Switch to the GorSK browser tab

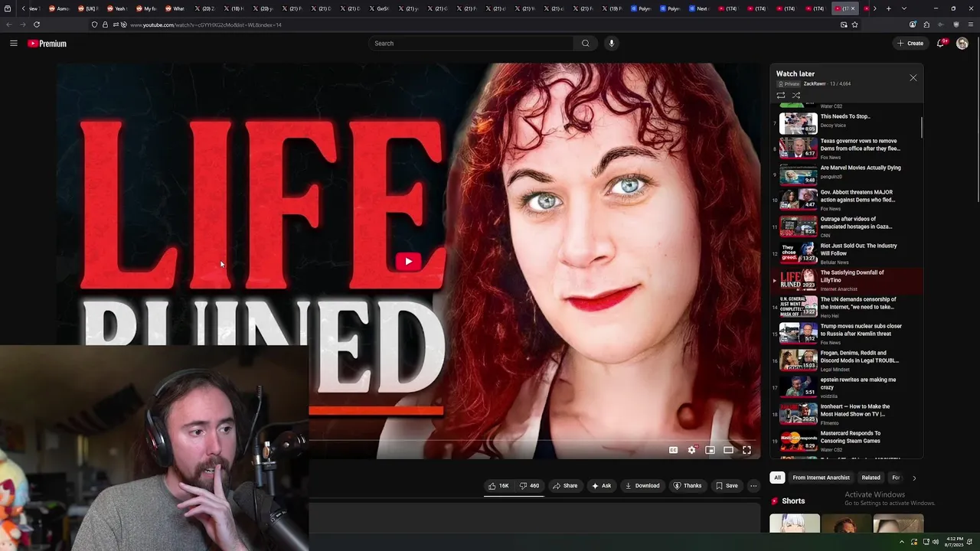381,8
